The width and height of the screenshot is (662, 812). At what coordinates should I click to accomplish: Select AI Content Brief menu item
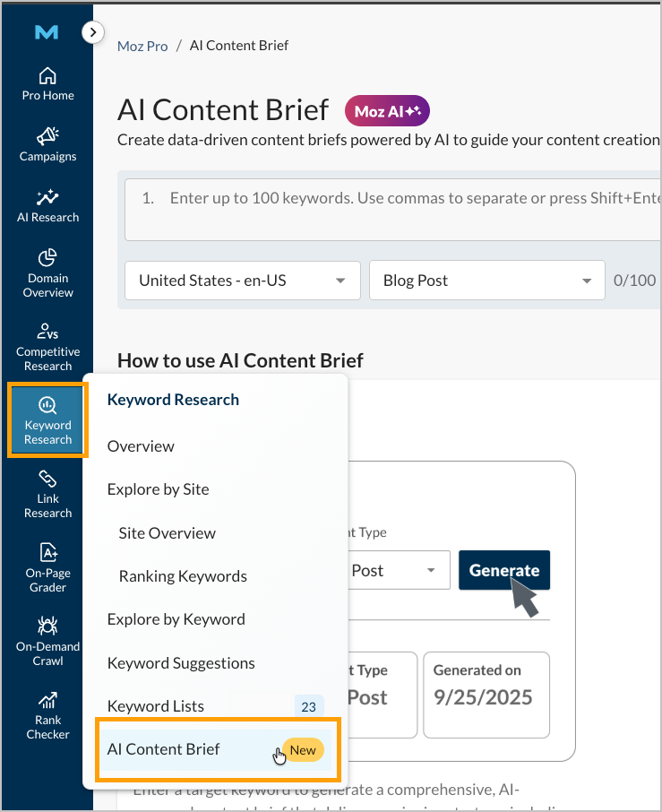click(x=215, y=749)
